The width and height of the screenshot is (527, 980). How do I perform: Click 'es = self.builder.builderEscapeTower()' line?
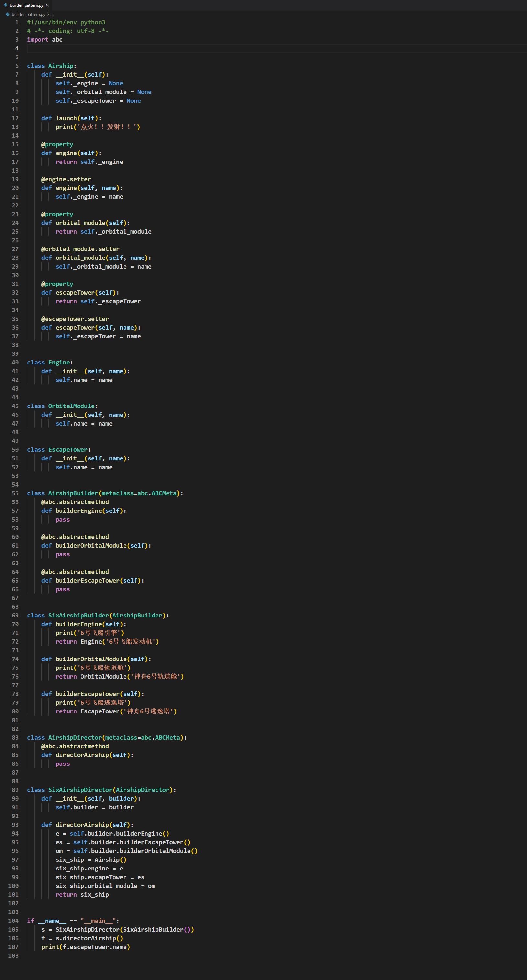tap(123, 842)
